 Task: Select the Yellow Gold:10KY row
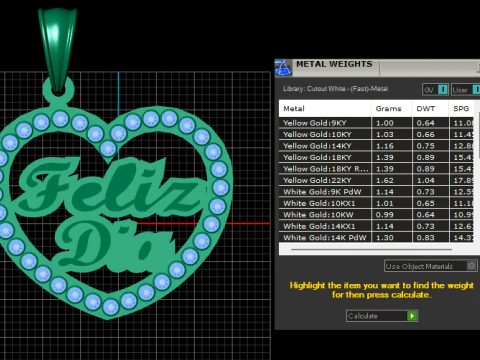(376, 134)
